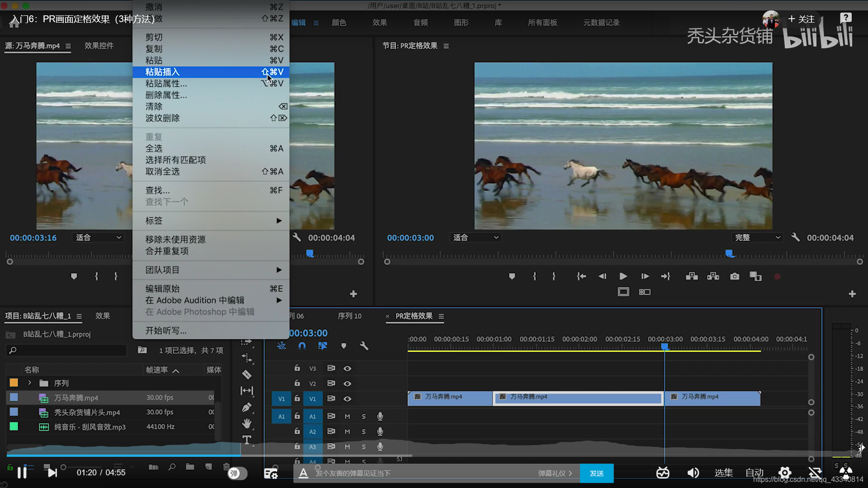Click Go to In point button
868x488 pixels.
click(581, 277)
